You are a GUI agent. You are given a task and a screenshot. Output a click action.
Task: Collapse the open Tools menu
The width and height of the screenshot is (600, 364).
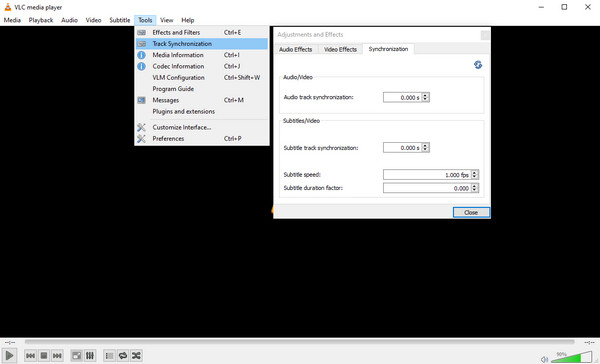[145, 20]
